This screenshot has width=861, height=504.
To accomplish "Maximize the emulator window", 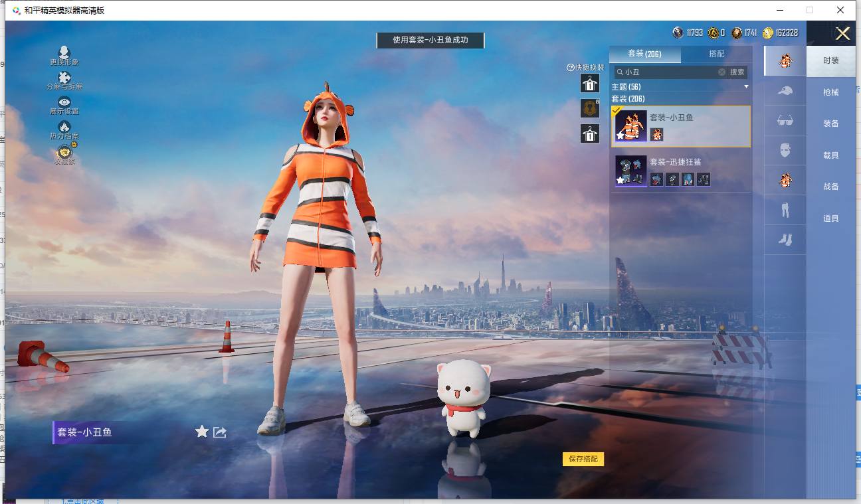I will tap(809, 10).
